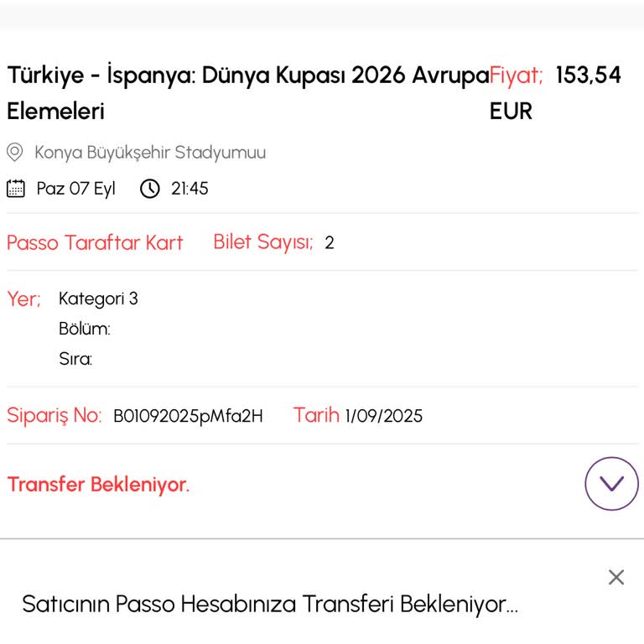The width and height of the screenshot is (644, 644).
Task: Dismiss the transfer pending notification
Action: 616,577
